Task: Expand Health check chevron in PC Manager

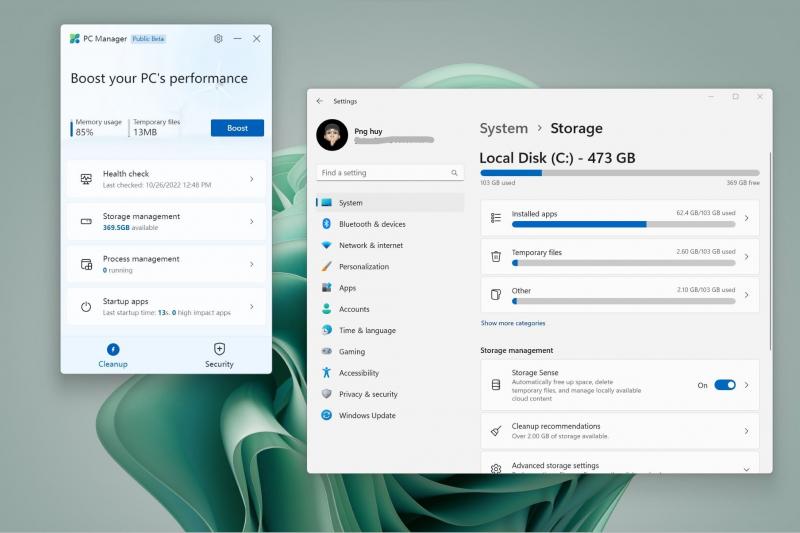Action: tap(252, 179)
